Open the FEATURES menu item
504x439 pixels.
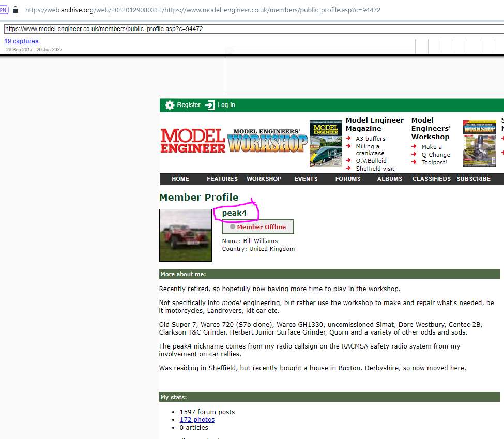[x=222, y=179]
